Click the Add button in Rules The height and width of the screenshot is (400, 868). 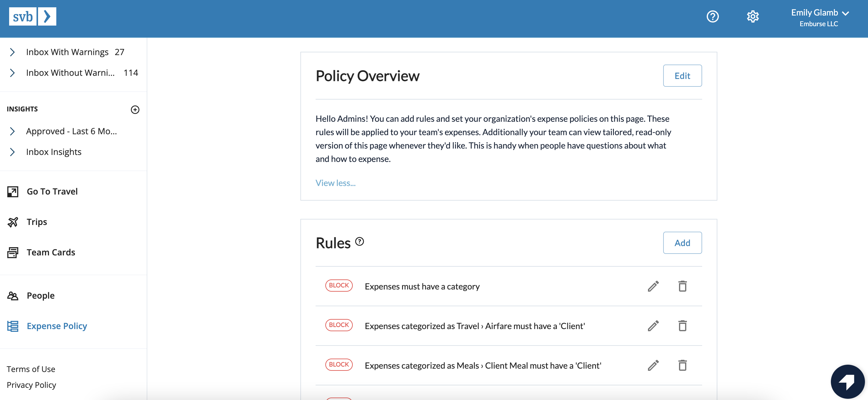[x=682, y=243]
